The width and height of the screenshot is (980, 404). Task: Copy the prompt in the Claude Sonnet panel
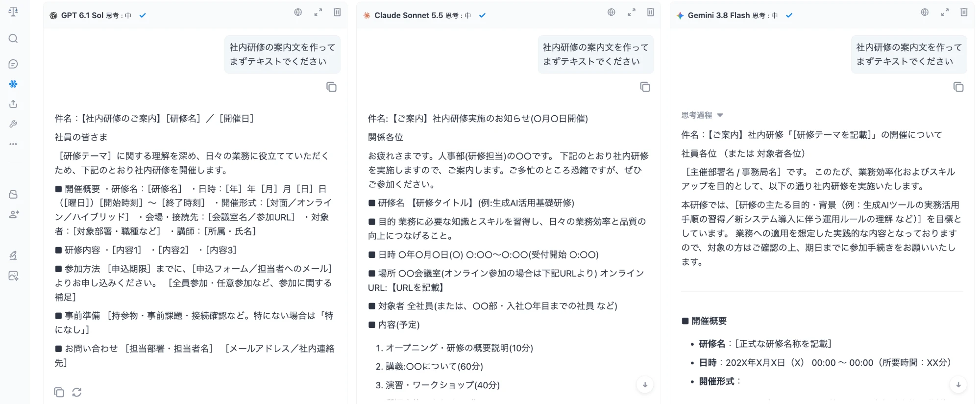[x=645, y=87]
